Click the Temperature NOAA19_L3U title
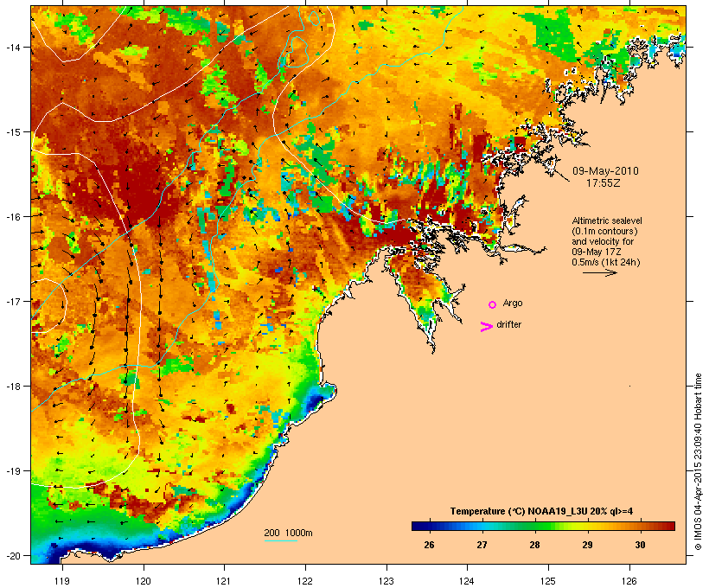This screenshot has width=709, height=588. (x=541, y=511)
